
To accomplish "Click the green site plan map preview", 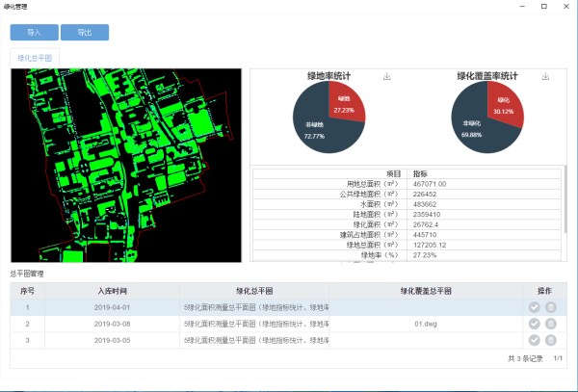I will [x=125, y=164].
